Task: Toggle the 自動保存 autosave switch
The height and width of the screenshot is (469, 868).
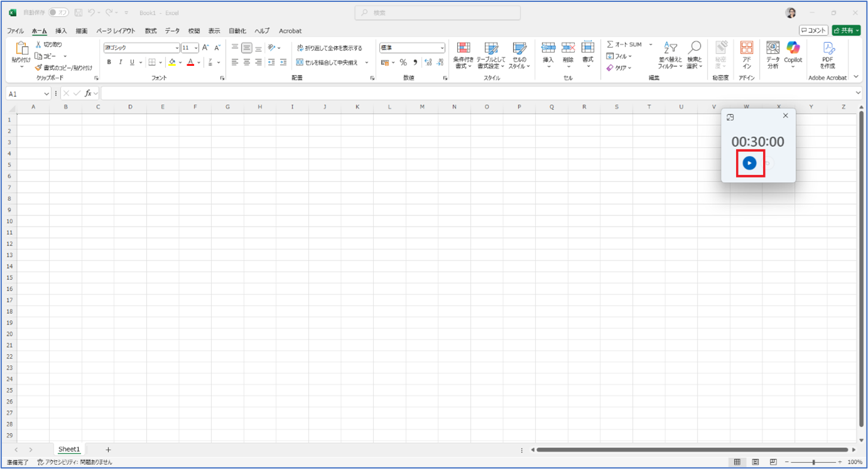Action: (x=58, y=13)
